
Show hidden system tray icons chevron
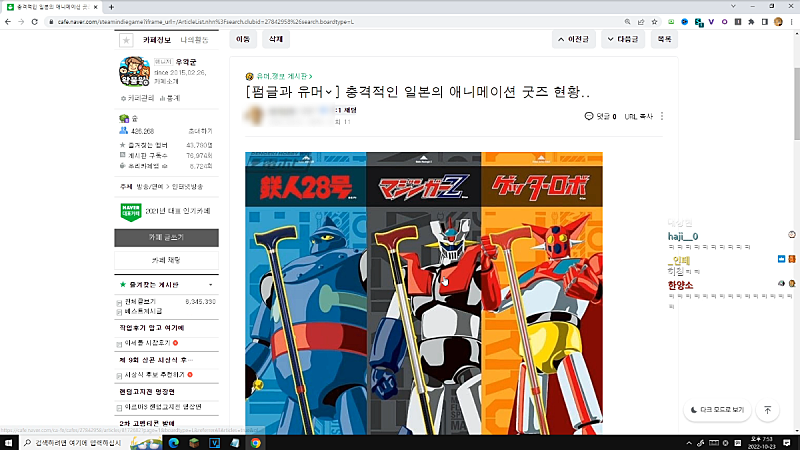point(689,443)
